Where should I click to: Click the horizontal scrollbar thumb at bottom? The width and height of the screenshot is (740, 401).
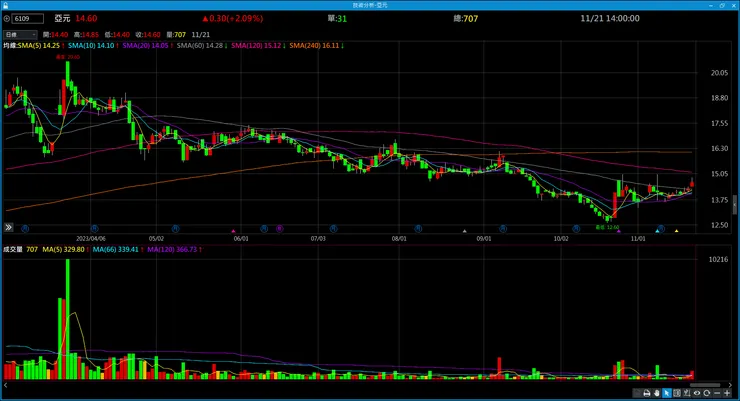point(705,385)
